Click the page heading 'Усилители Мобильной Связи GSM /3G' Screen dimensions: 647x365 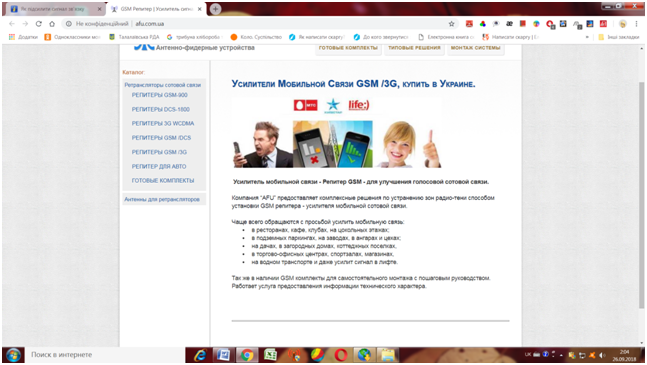353,84
